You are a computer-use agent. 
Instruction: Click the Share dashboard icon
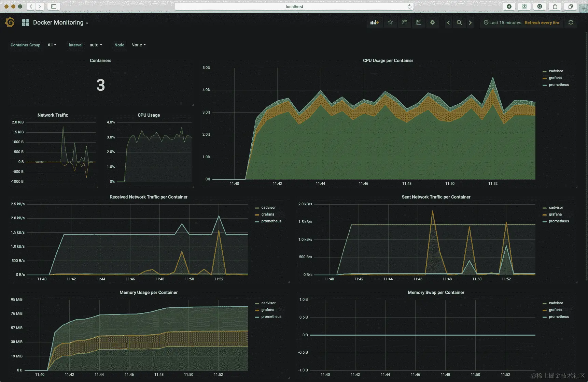point(404,23)
